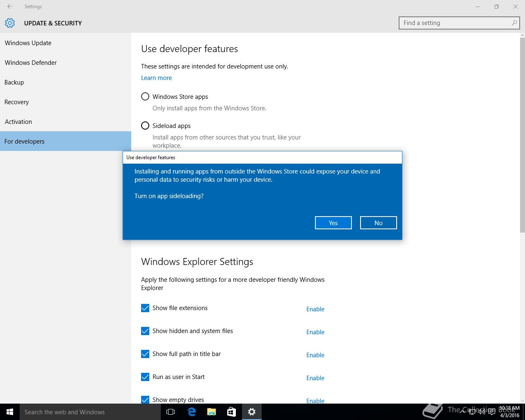This screenshot has width=525, height=420.
Task: Open the volume control tray icon
Action: [482, 412]
